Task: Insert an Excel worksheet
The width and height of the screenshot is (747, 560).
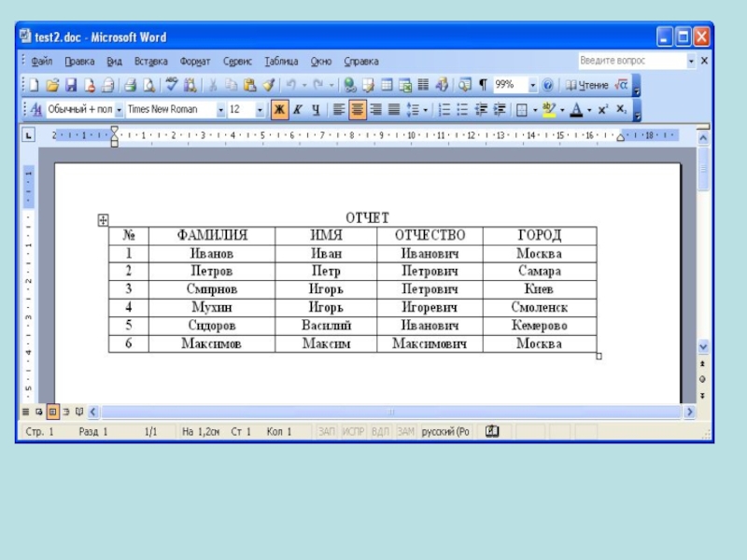Action: click(x=405, y=85)
